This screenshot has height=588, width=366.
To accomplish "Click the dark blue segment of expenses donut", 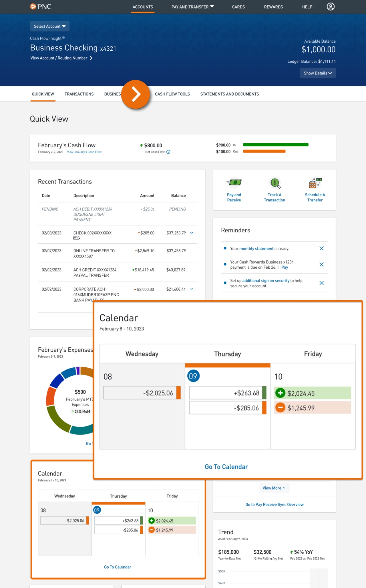I will 57,381.
